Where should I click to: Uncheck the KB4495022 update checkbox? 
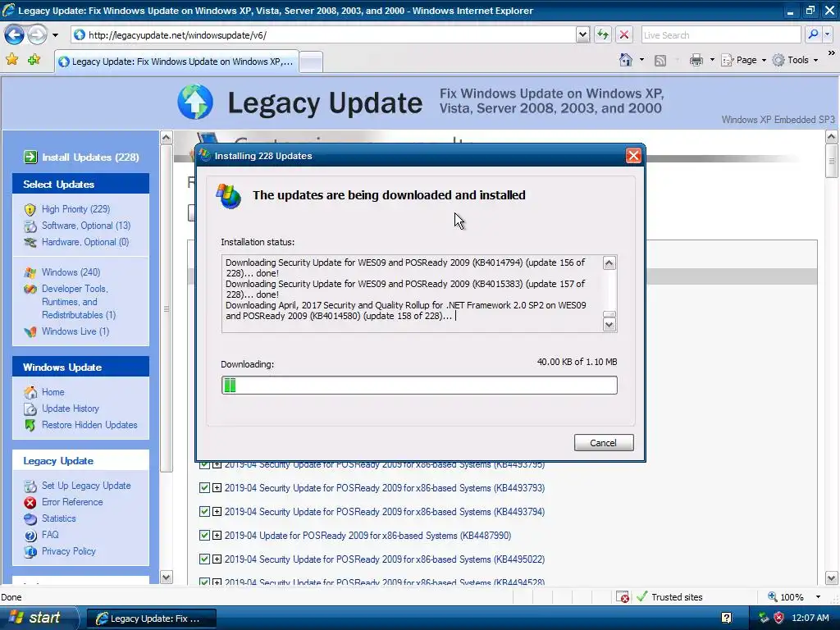tap(204, 559)
